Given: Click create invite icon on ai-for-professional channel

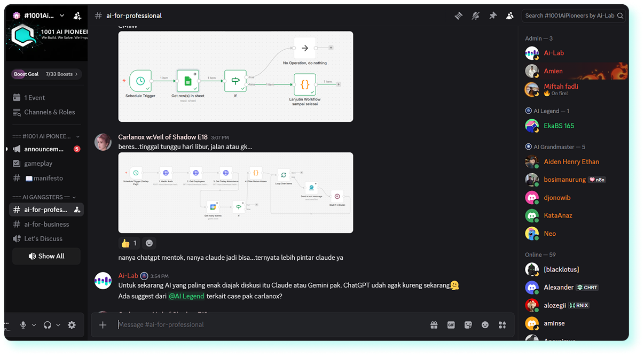Looking at the screenshot, I should (77, 210).
